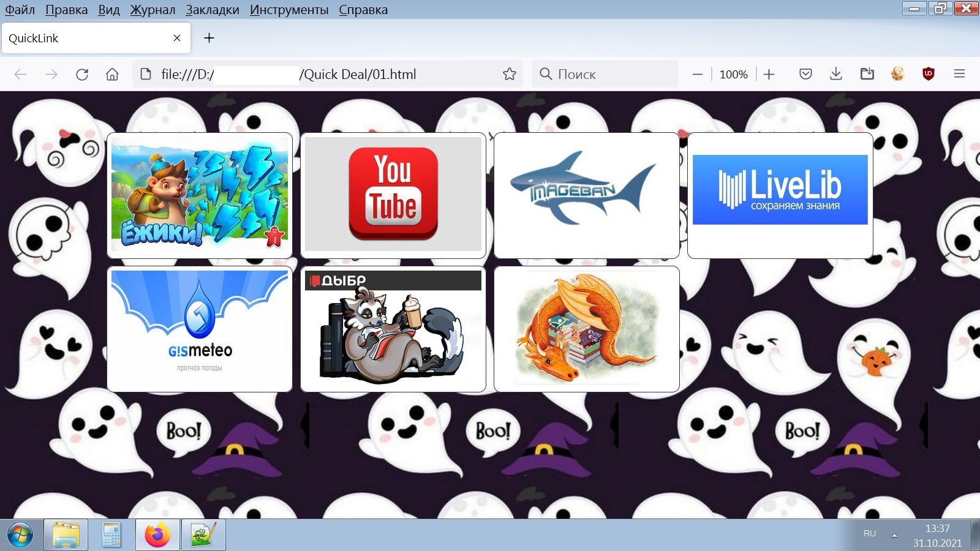
Task: Open the uBlock Origin shield icon
Action: 929,74
